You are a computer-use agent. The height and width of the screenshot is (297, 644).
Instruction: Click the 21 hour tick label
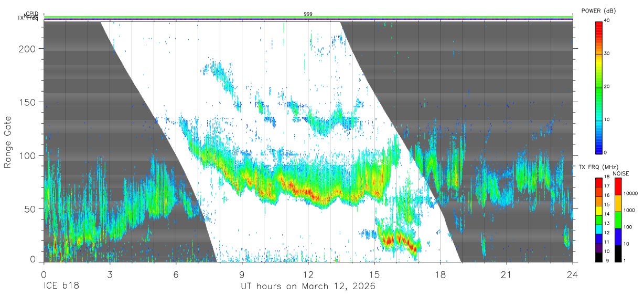coord(507,274)
